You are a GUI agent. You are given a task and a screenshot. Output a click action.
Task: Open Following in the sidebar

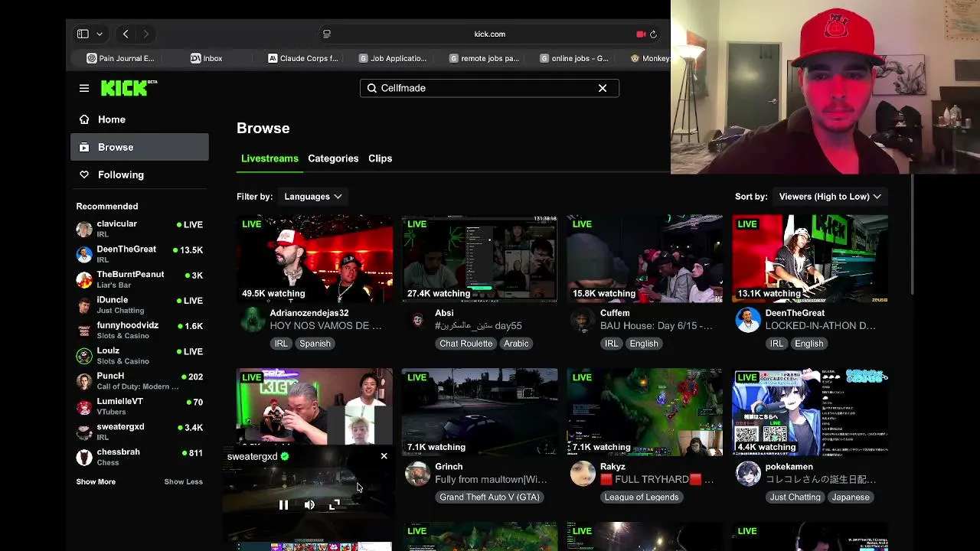point(139,174)
